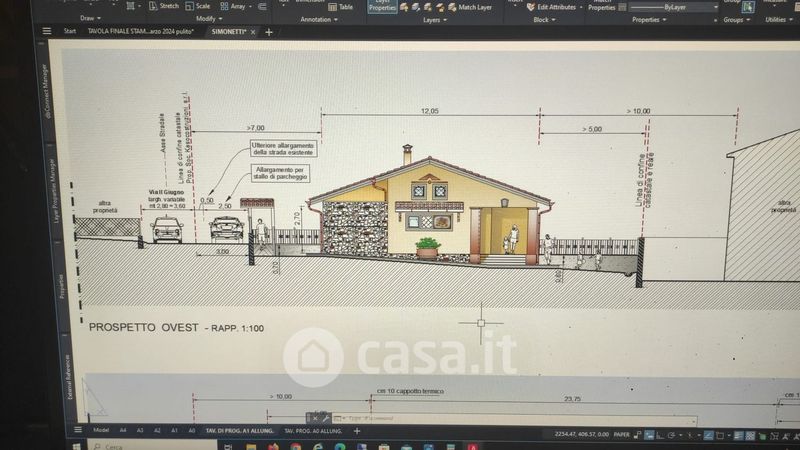Click the Stretch tool in Modify panel
This screenshot has height=450, width=800.
coord(164,6)
